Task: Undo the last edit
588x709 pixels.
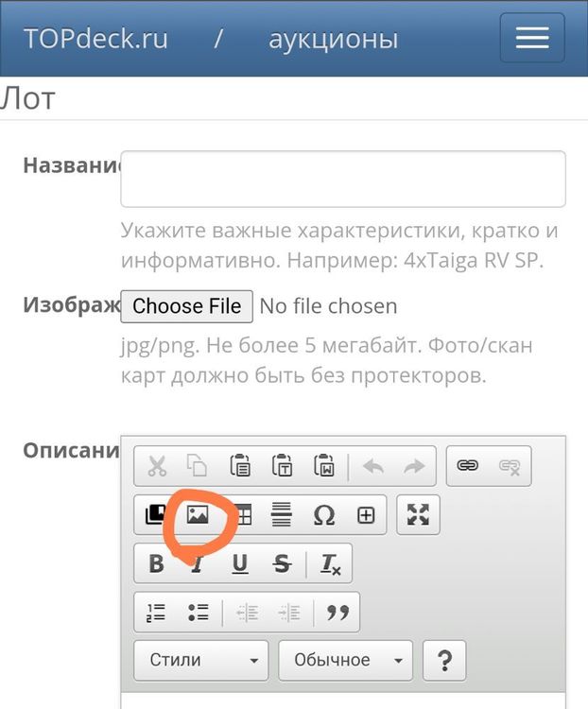Action: (x=373, y=466)
